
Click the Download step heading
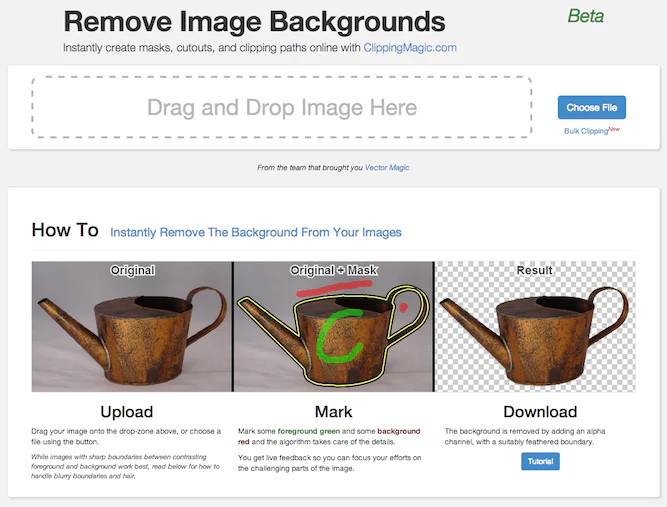pyautogui.click(x=539, y=412)
